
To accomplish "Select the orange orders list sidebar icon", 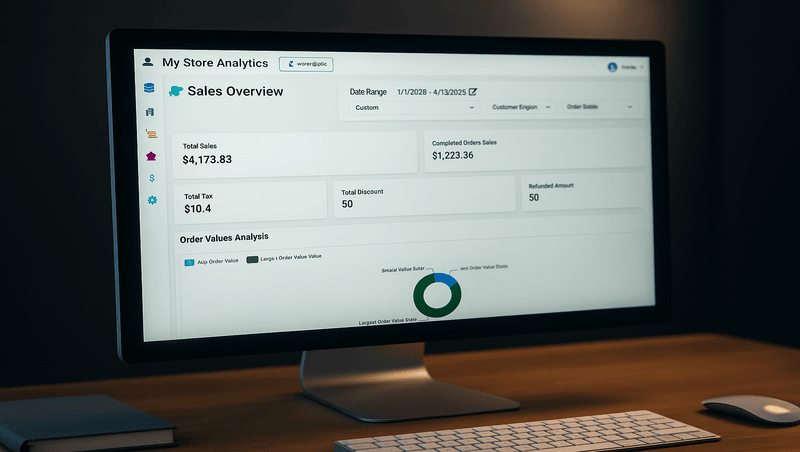I will (x=151, y=134).
